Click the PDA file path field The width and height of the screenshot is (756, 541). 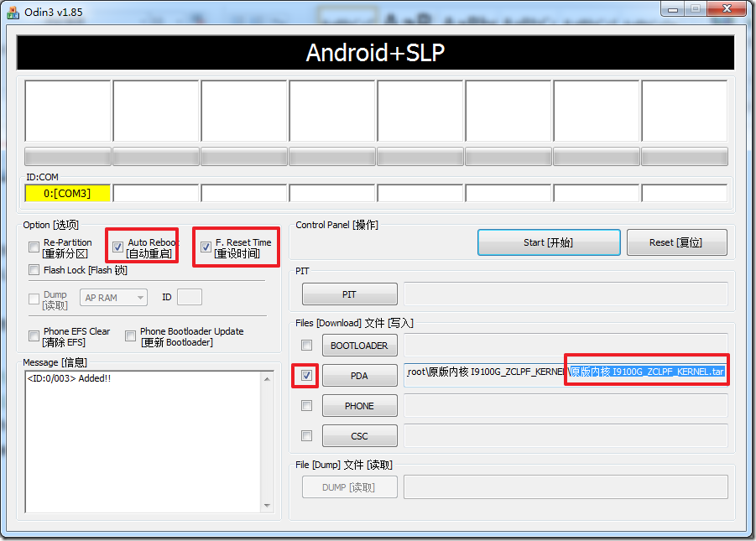(x=566, y=375)
